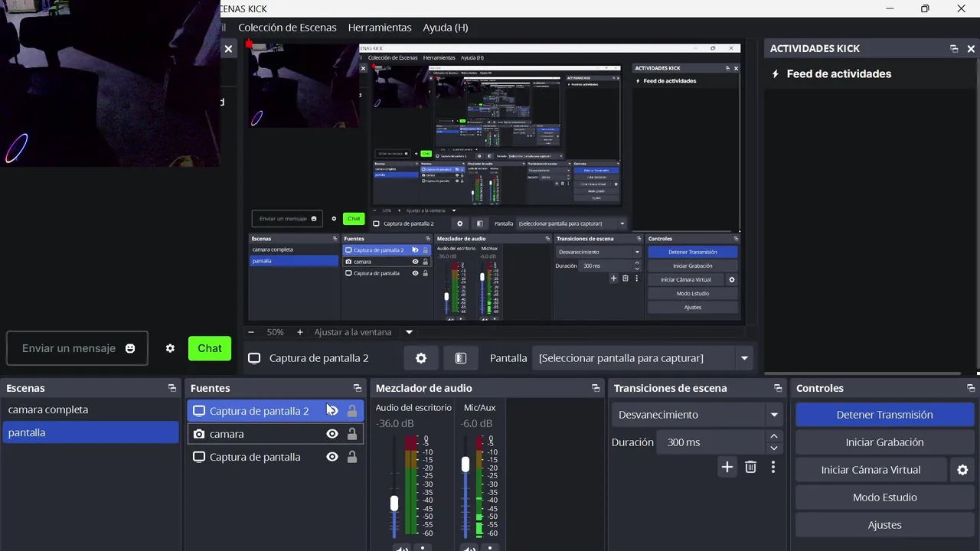Click Feed de actividades heading
Image resolution: width=980 pixels, height=551 pixels.
click(839, 74)
